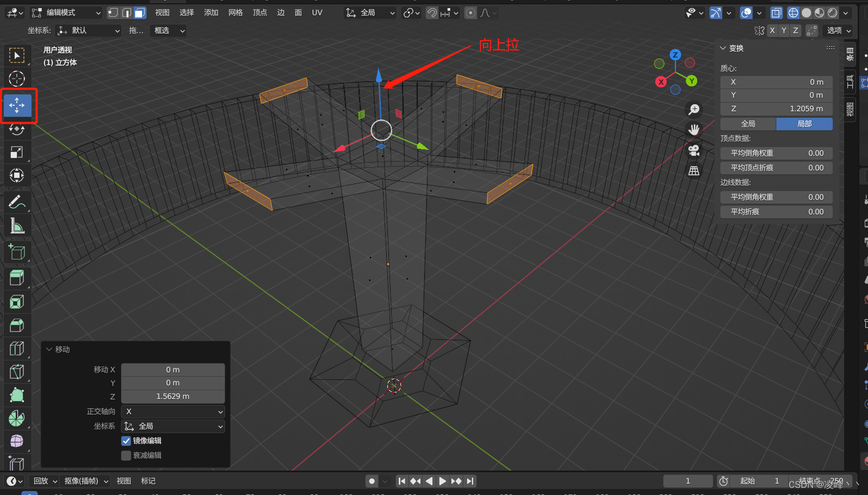Open the 网格 menu
Image resolution: width=868 pixels, height=495 pixels.
click(235, 12)
